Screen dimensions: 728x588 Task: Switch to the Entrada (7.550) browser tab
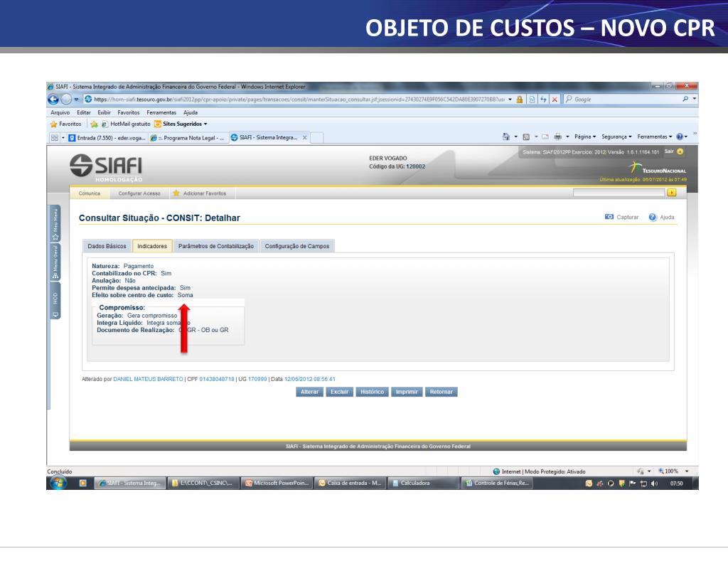[x=107, y=138]
